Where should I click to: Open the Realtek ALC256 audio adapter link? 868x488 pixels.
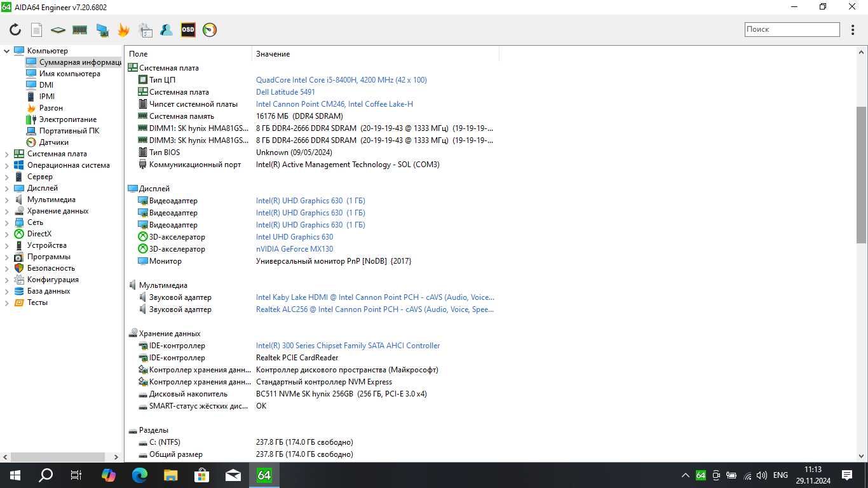coord(375,309)
